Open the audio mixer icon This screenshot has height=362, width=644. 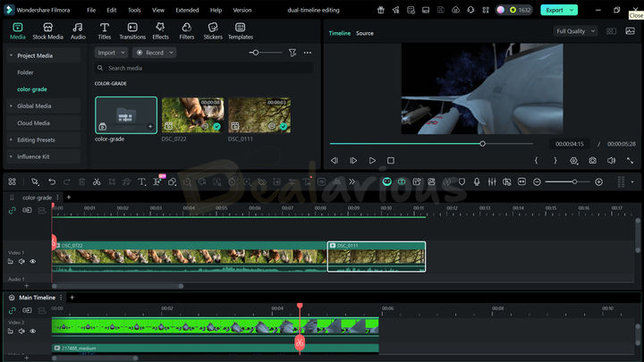click(492, 181)
